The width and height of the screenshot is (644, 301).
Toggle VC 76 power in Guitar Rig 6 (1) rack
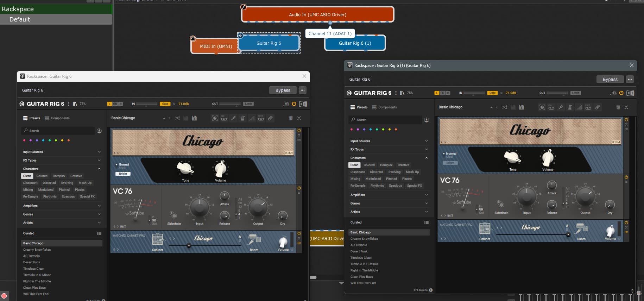point(626,177)
